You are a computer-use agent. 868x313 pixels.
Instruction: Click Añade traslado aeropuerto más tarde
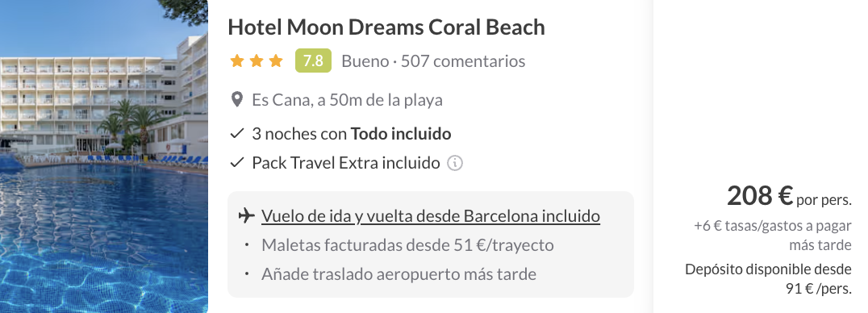click(x=399, y=273)
